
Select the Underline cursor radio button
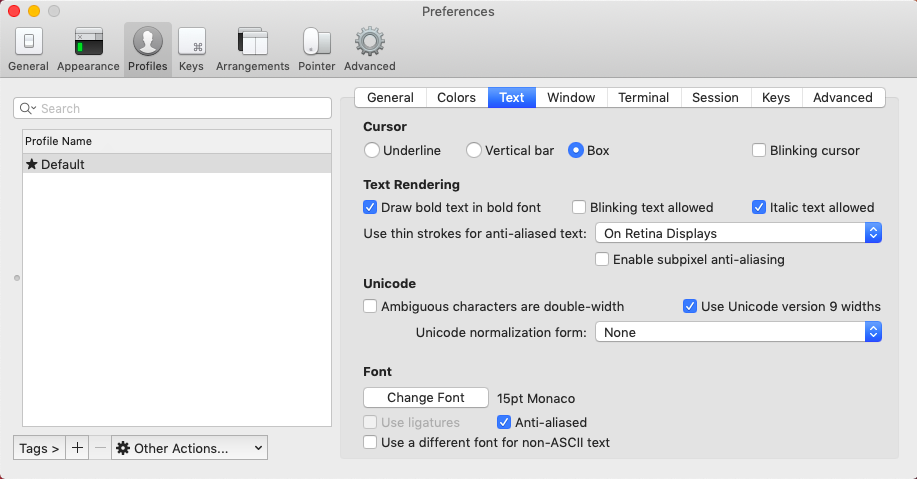pos(372,150)
